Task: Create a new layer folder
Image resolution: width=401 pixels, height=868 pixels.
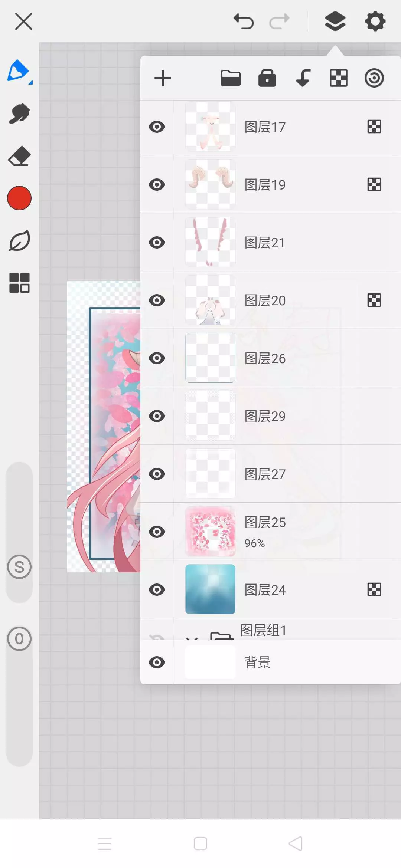Action: 231,78
